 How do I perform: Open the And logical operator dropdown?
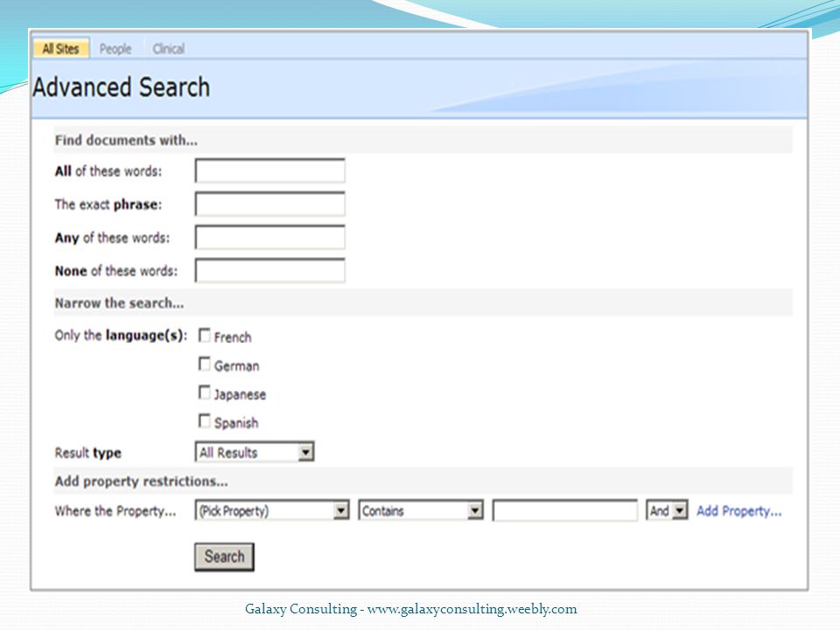(667, 510)
